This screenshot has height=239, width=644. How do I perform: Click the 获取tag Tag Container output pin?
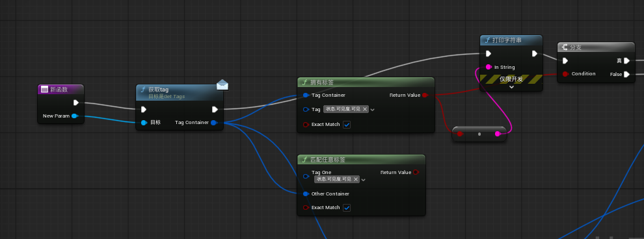[213, 123]
